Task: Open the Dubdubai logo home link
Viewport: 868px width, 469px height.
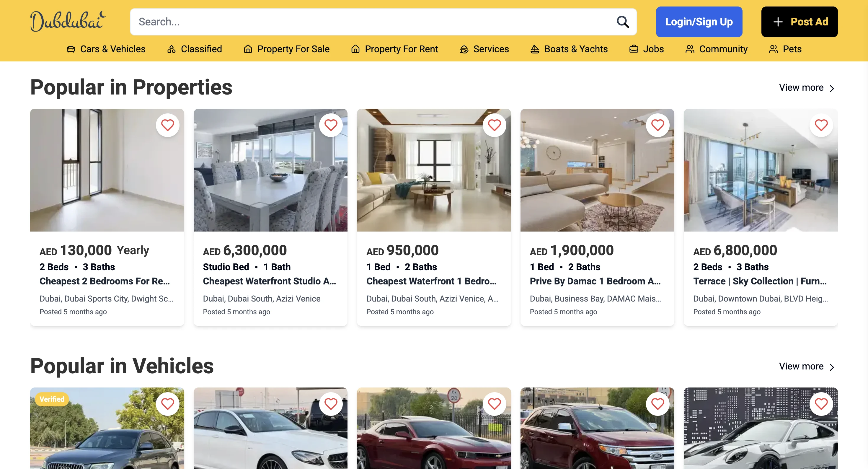Action: click(68, 21)
